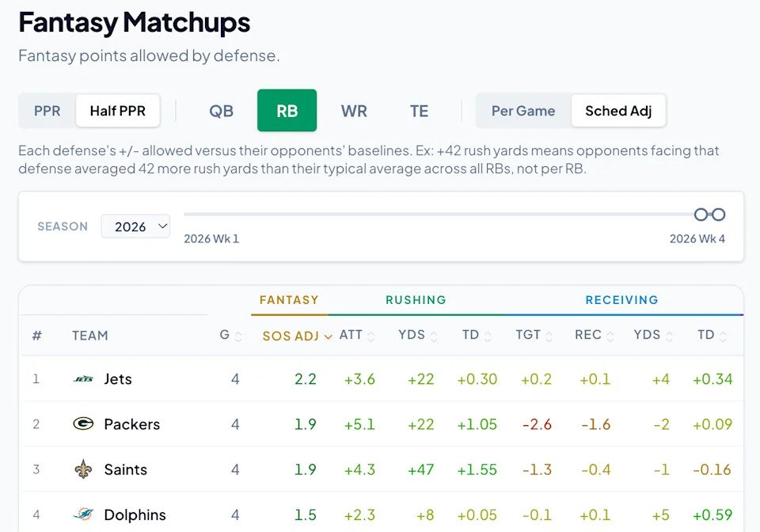Screen dimensions: 760x532
Task: Open the Jets team name link
Action: pyautogui.click(x=118, y=379)
